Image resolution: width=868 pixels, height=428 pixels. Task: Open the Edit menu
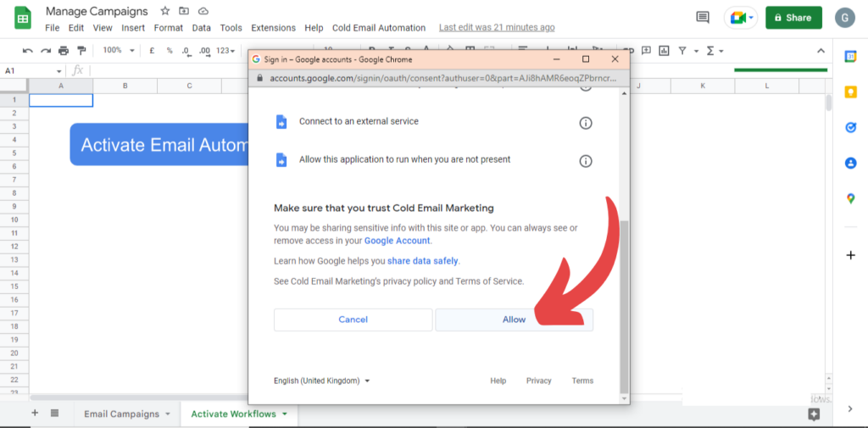click(x=76, y=28)
